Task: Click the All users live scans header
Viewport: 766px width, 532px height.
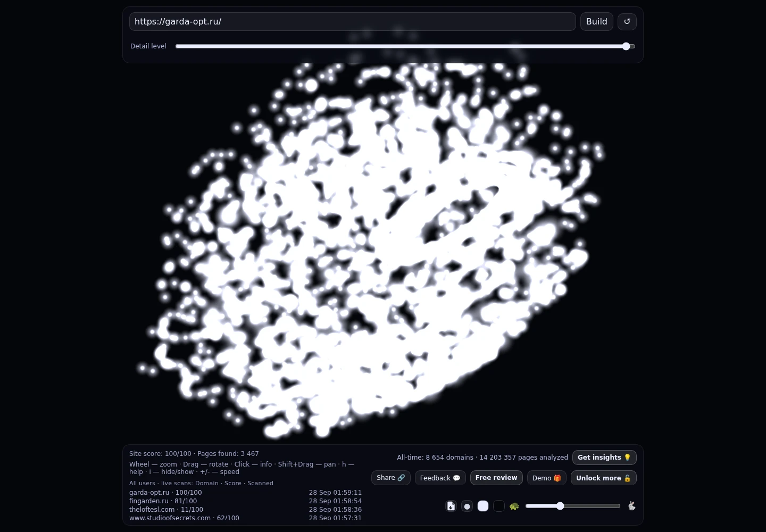Action: click(201, 483)
